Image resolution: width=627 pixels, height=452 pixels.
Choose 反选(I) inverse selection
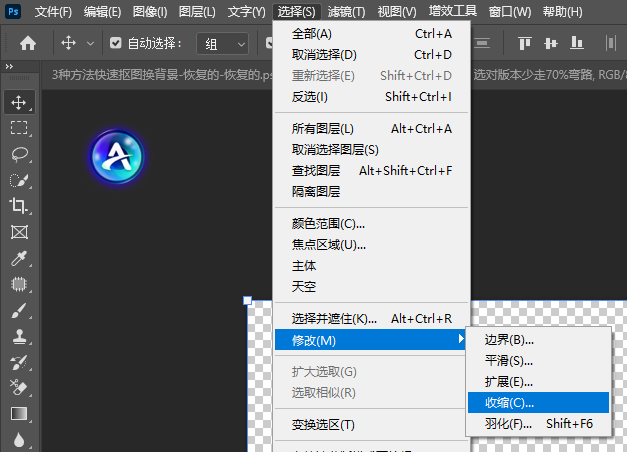pyautogui.click(x=371, y=96)
